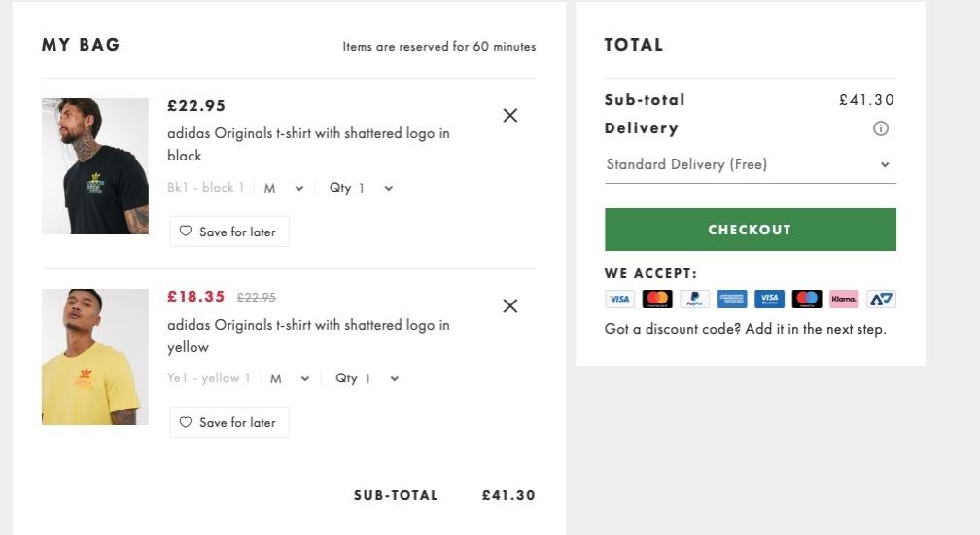Open quantity dropdown for the yellow t-shirt
The image size is (980, 535).
coord(367,378)
